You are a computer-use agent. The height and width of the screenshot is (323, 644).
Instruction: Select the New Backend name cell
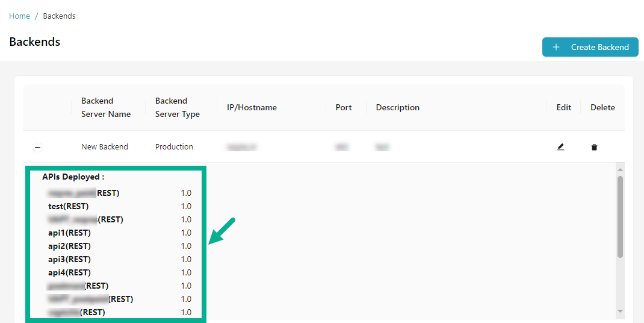[105, 147]
